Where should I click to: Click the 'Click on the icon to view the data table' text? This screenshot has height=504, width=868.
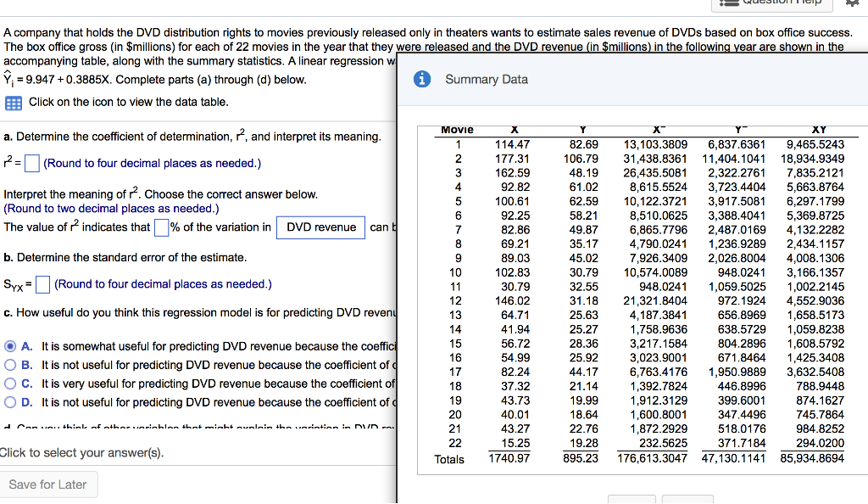129,102
